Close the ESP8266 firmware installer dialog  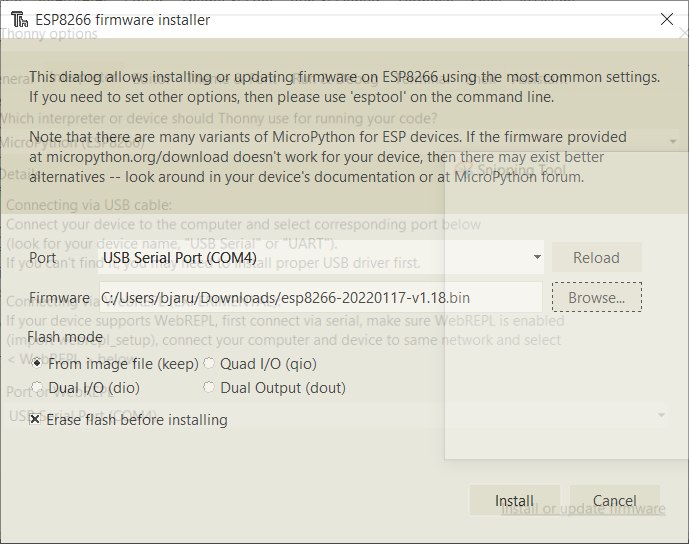coord(667,18)
